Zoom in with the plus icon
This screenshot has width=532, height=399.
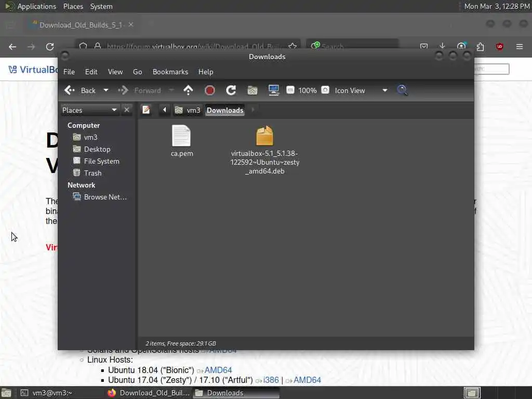tap(325, 90)
